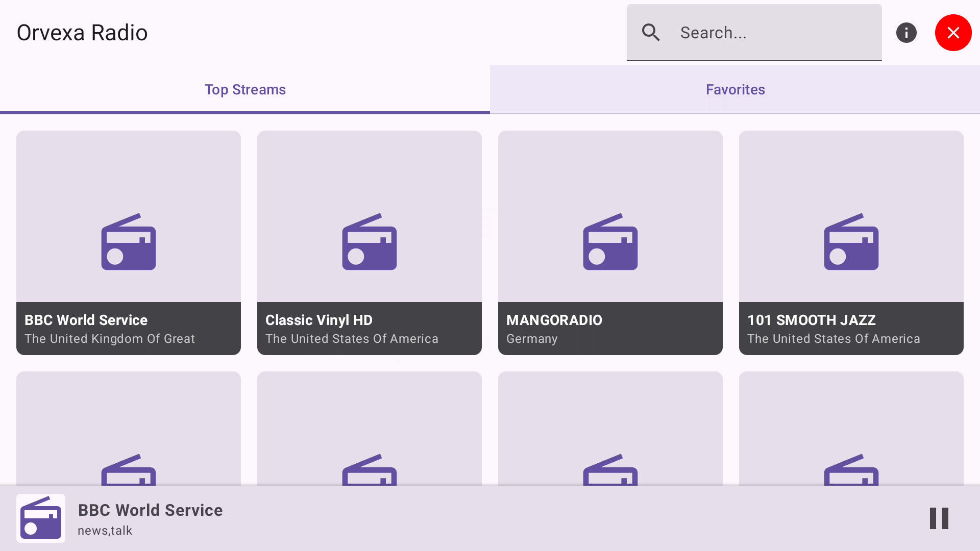This screenshot has height=551, width=980.
Task: Focus the Search input field
Action: (x=754, y=33)
